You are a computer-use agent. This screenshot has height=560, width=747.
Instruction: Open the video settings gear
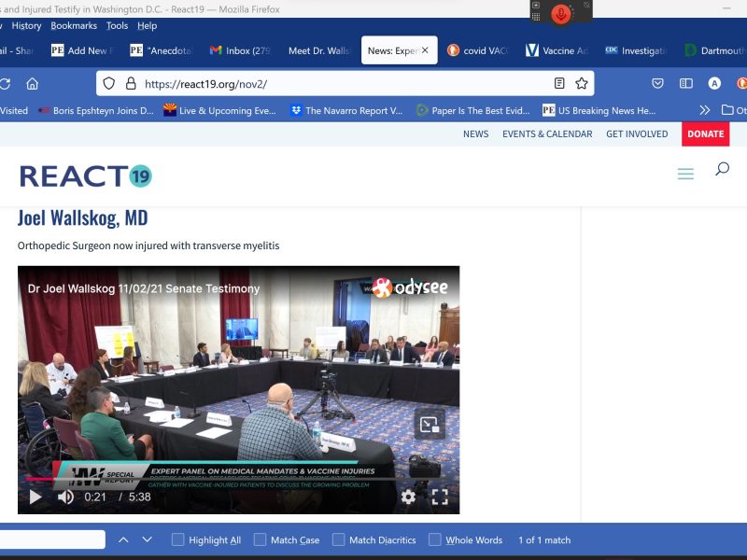pyautogui.click(x=408, y=497)
